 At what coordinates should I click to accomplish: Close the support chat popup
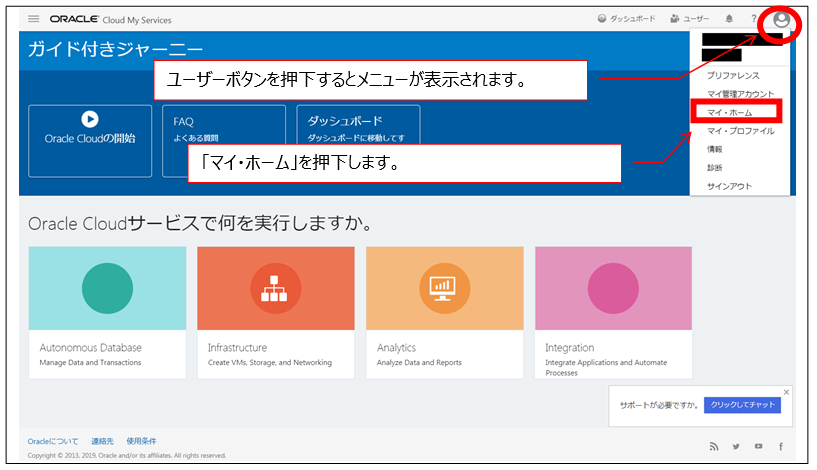click(x=786, y=392)
